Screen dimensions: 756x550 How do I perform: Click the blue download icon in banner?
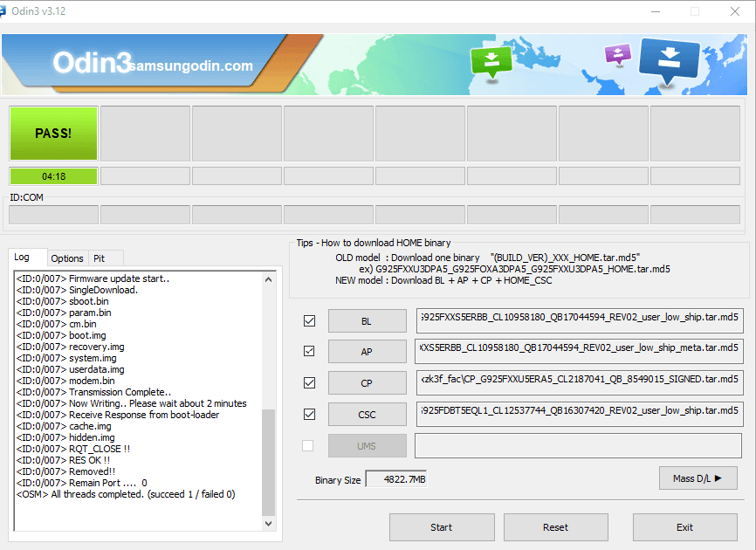point(669,62)
